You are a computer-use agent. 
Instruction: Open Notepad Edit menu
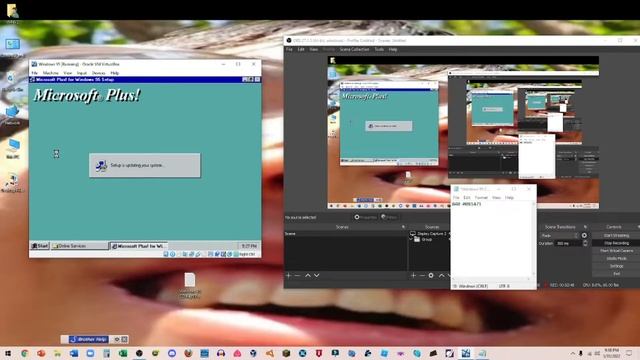(467, 198)
